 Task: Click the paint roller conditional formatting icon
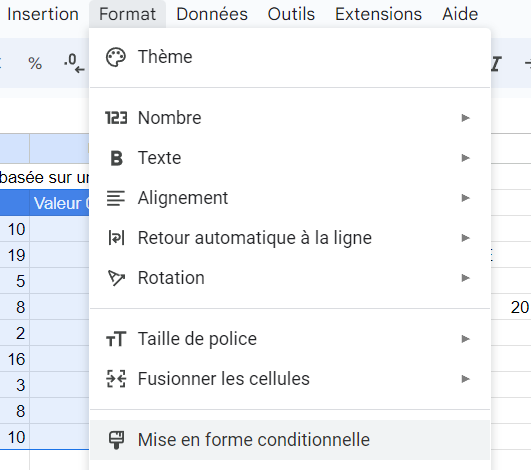(x=116, y=440)
